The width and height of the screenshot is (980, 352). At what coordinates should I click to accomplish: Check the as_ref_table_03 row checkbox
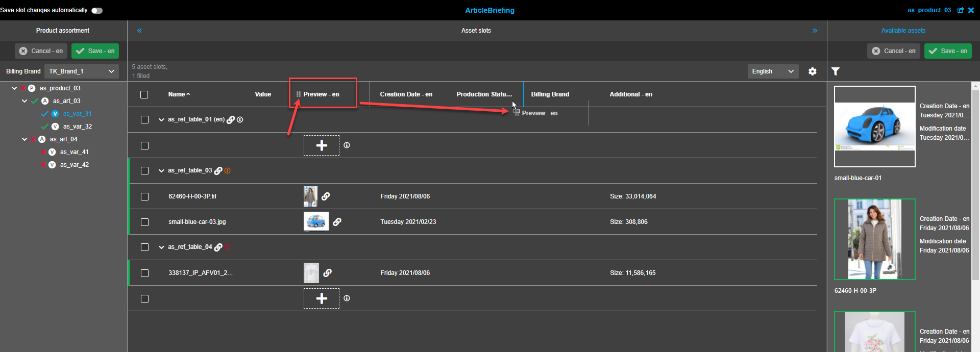point(144,171)
